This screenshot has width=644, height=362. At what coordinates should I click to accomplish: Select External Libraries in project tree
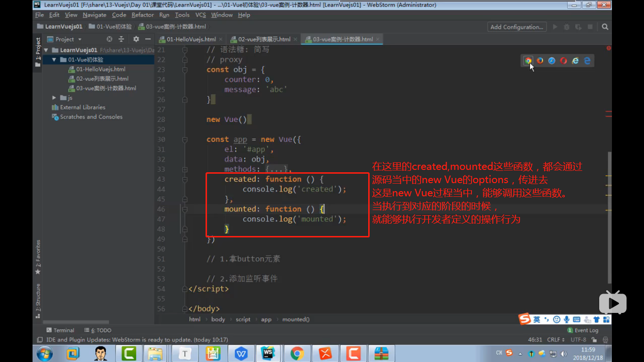(78, 107)
